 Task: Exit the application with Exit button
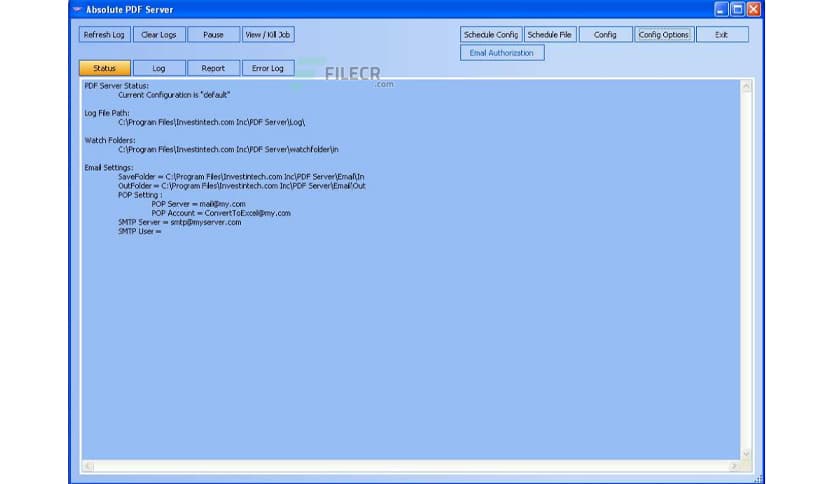click(x=722, y=35)
